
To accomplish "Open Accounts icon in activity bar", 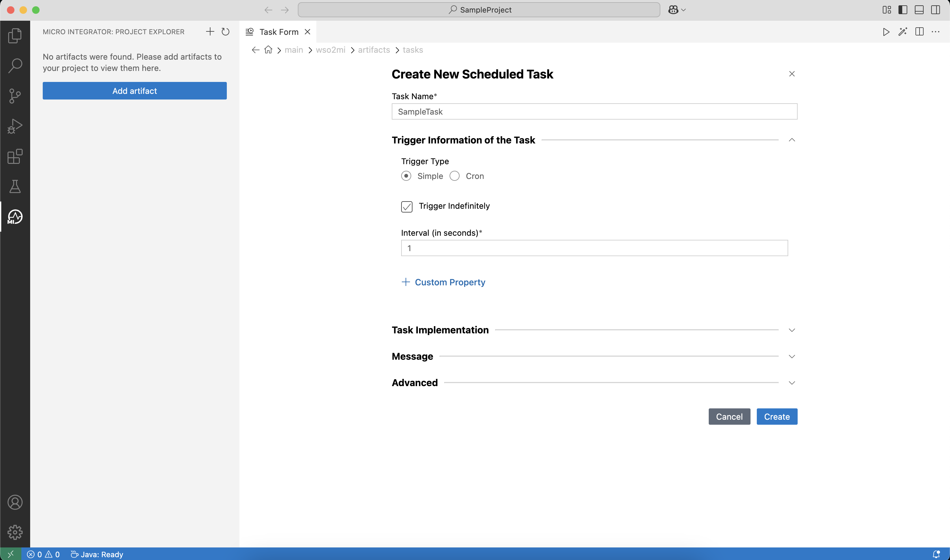I will point(15,502).
